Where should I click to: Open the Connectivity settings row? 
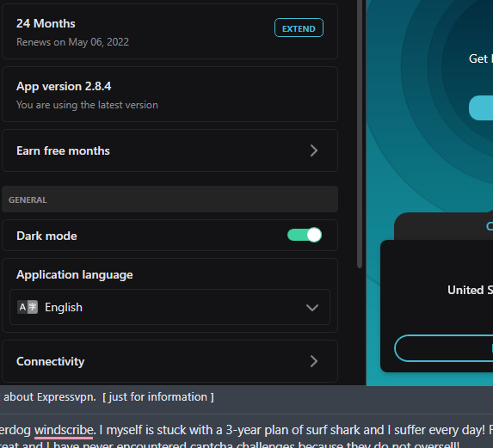click(169, 361)
